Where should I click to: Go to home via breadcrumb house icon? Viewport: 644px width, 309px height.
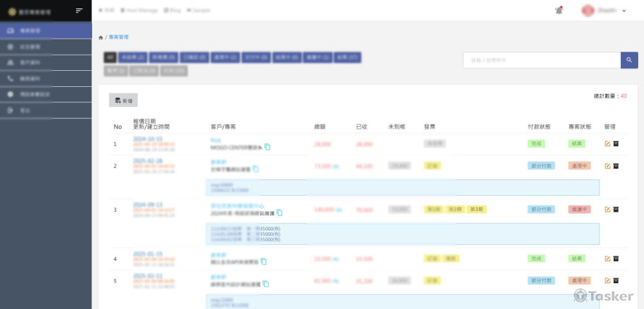100,38
